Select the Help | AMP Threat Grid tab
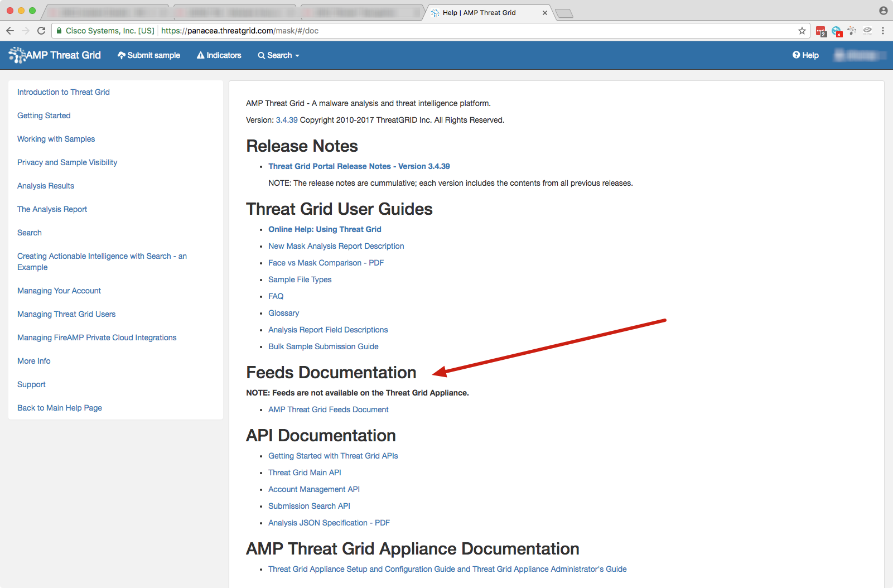The height and width of the screenshot is (588, 893). pyautogui.click(x=480, y=12)
